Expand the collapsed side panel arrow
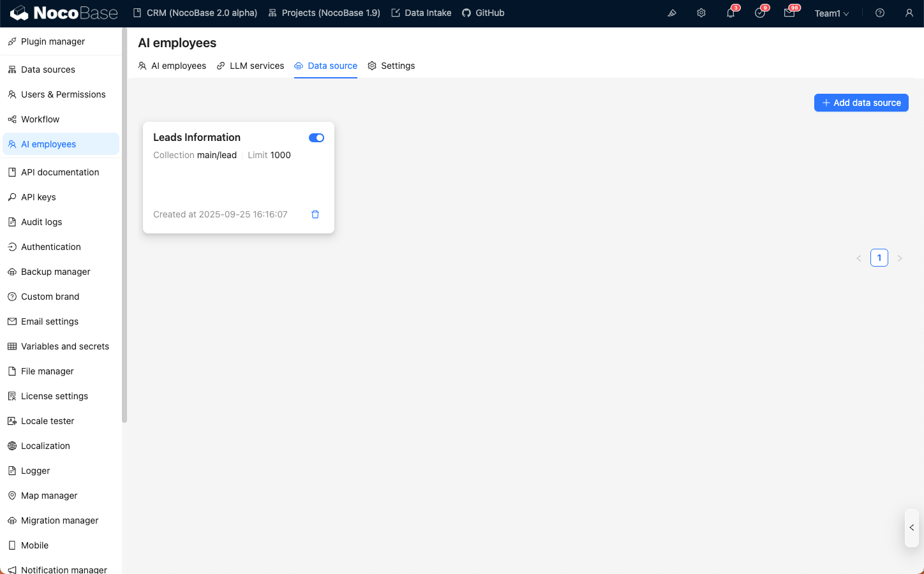 [x=912, y=527]
